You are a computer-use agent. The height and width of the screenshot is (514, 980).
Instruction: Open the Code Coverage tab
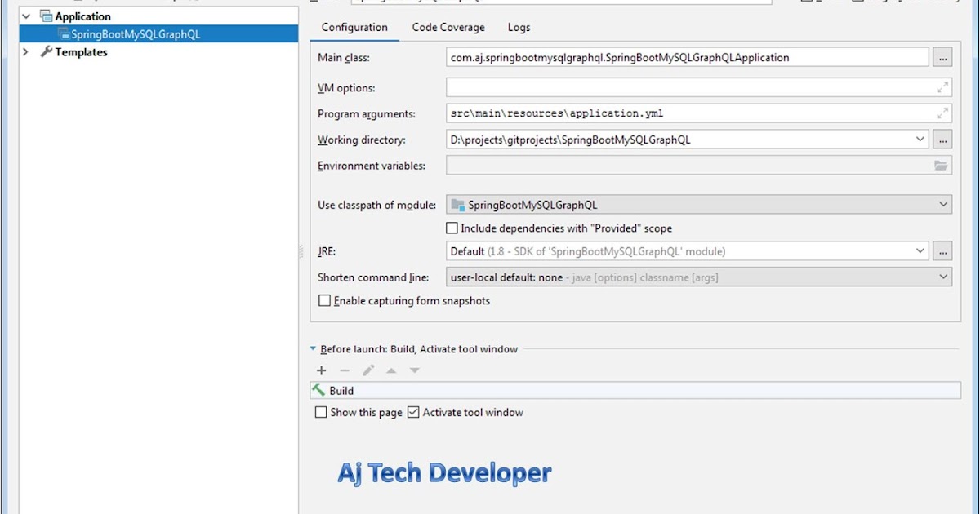click(x=448, y=27)
